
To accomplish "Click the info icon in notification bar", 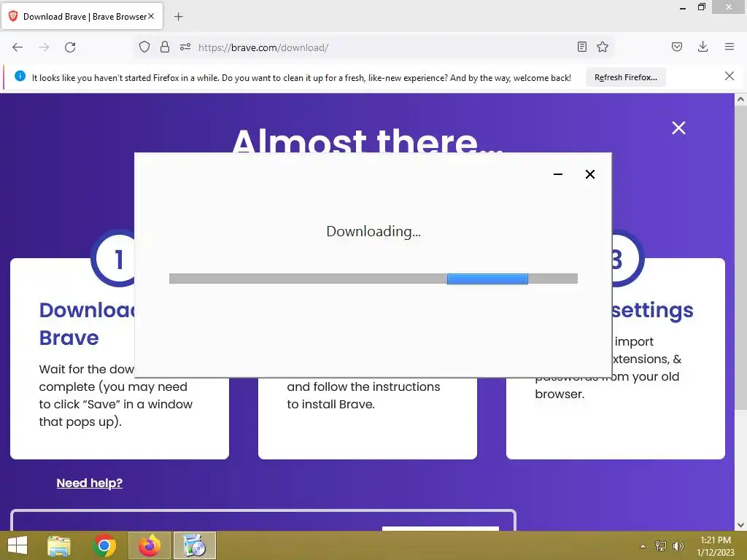I will (x=20, y=76).
